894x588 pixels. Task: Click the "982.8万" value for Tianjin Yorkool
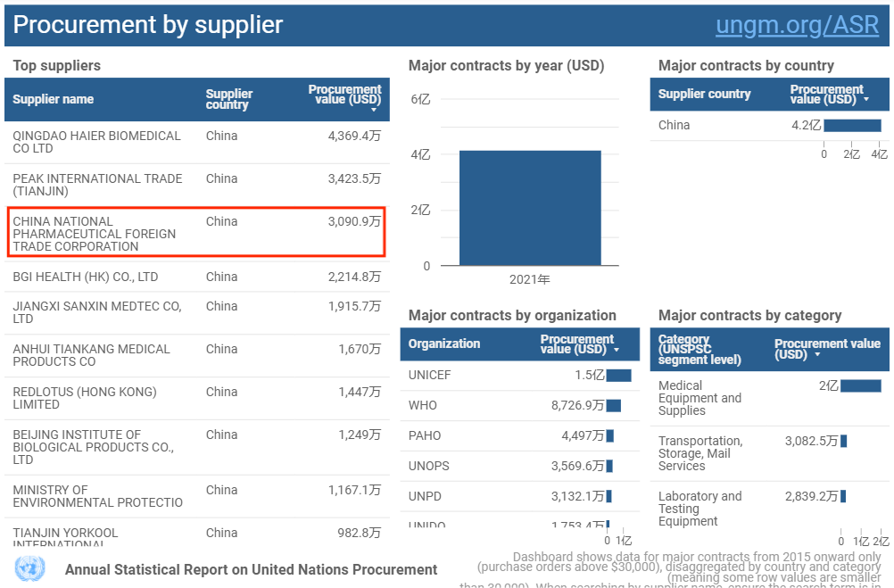pos(359,533)
